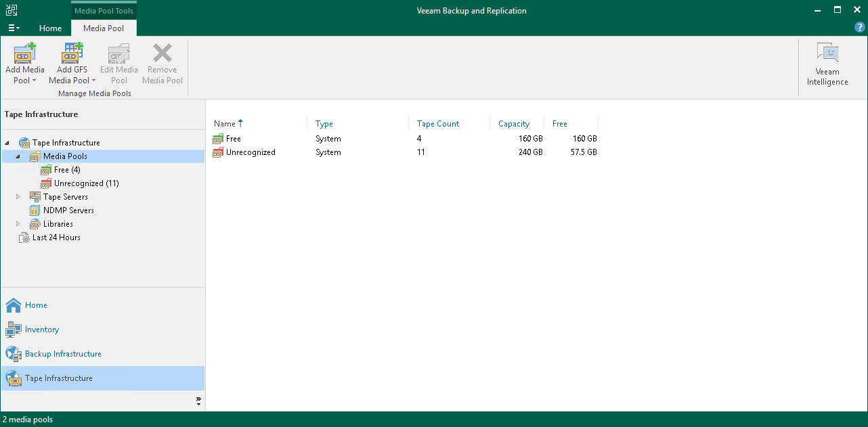The image size is (868, 427).
Task: Click the Backup Infrastructure globe icon
Action: tap(14, 354)
